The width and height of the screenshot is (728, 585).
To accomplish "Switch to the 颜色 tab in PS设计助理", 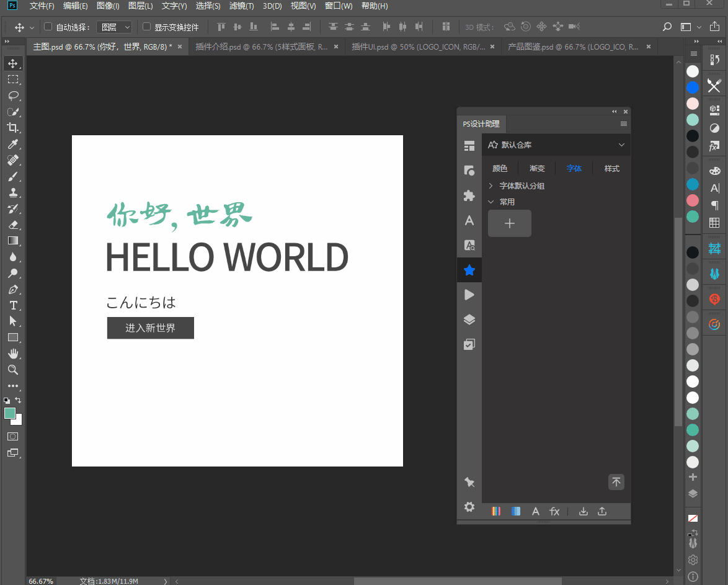I will pos(500,168).
